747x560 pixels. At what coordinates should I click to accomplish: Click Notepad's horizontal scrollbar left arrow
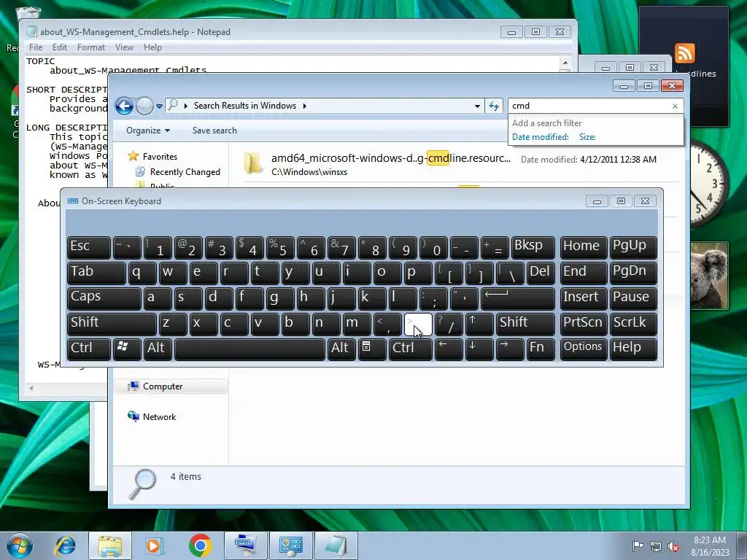(31, 388)
